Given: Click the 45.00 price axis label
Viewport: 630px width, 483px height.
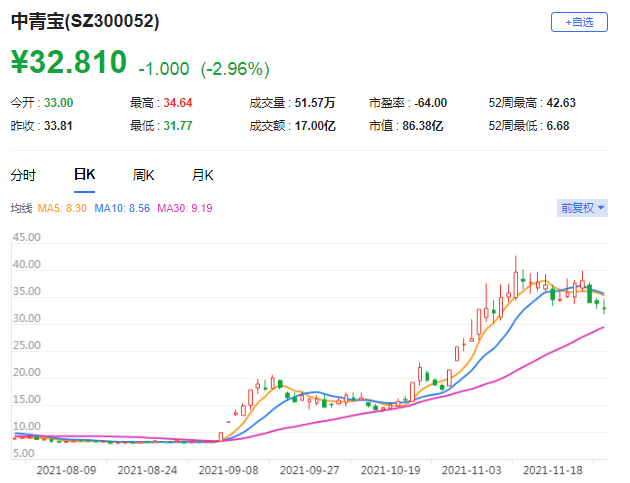Looking at the screenshot, I should 27,237.
